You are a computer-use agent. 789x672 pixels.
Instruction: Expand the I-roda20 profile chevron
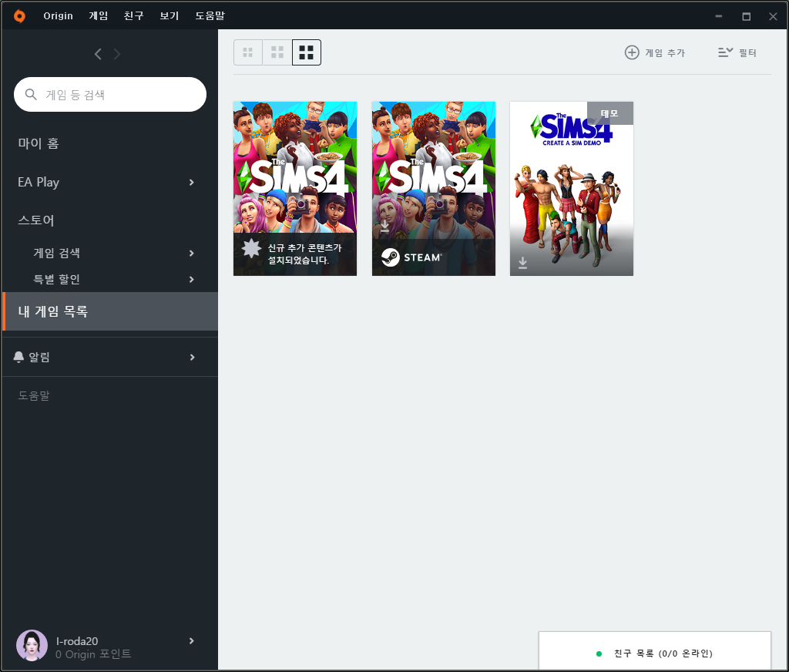pos(192,641)
